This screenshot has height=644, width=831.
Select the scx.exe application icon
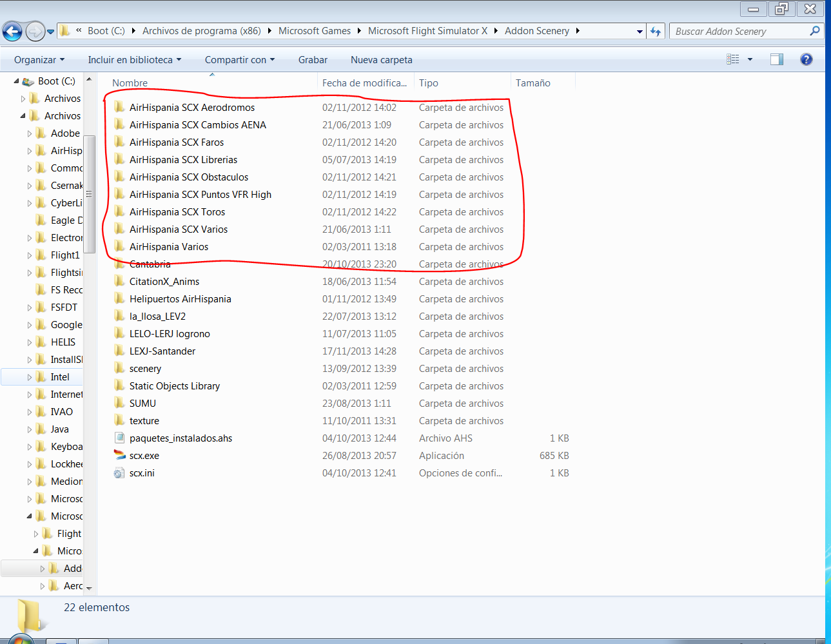(119, 455)
